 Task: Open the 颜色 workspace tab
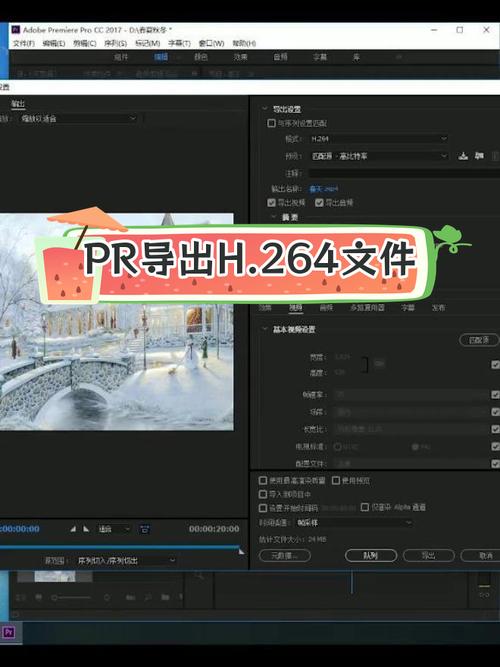[x=200, y=57]
